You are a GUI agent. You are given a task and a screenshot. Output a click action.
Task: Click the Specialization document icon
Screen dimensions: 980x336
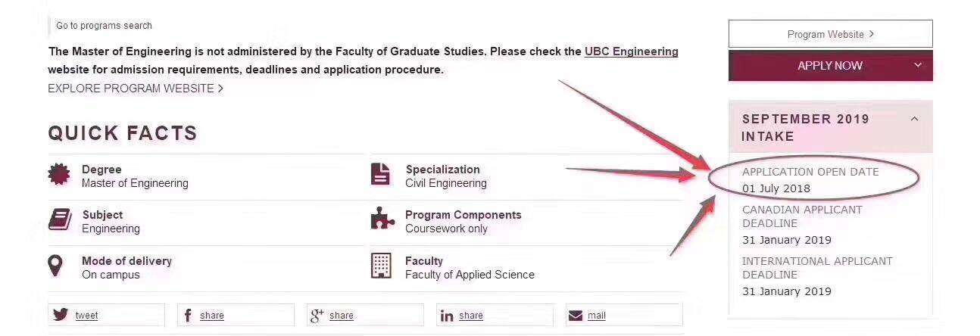(x=381, y=174)
